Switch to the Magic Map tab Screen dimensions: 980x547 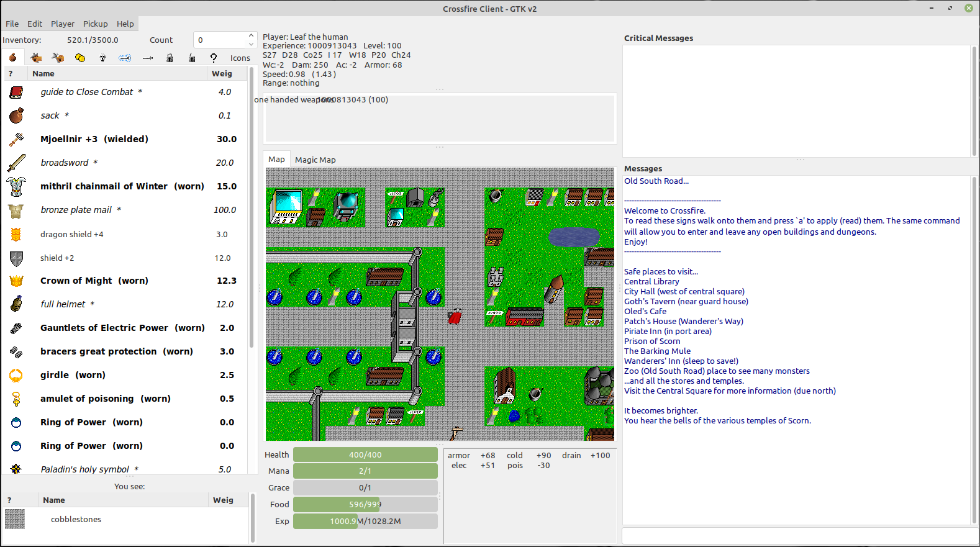click(315, 160)
